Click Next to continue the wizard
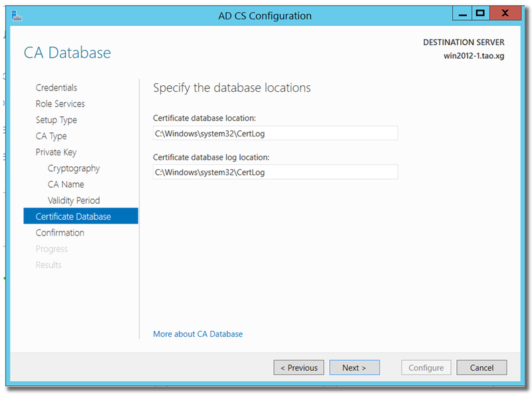The image size is (532, 394). pyautogui.click(x=354, y=367)
